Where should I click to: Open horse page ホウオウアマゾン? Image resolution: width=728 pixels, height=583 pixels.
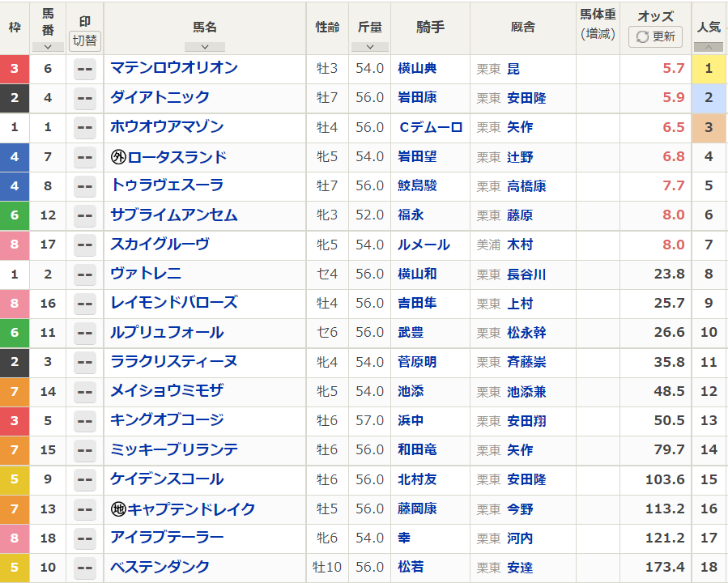(167, 126)
